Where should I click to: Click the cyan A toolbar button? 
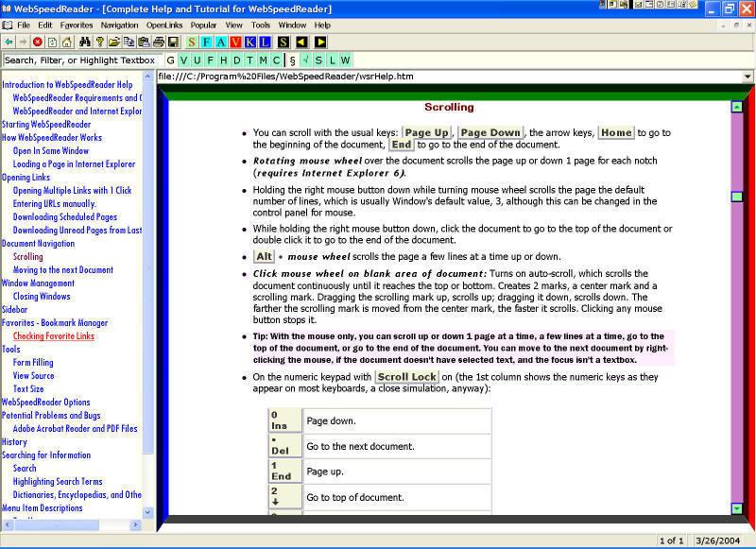tap(221, 43)
